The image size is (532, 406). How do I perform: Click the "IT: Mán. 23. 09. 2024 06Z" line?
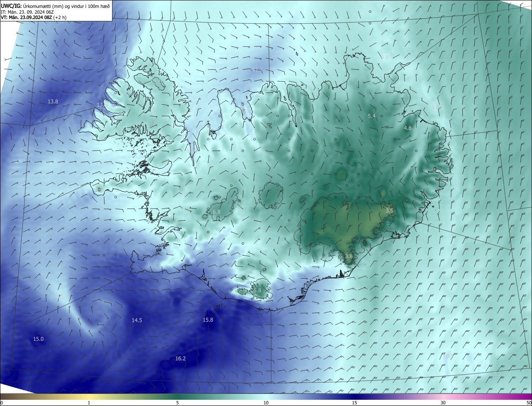coord(27,12)
